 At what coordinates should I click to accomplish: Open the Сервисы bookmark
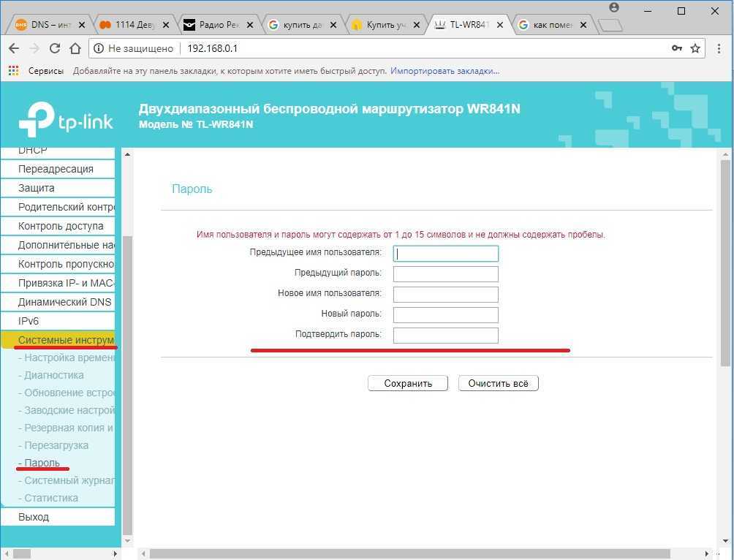(x=46, y=71)
